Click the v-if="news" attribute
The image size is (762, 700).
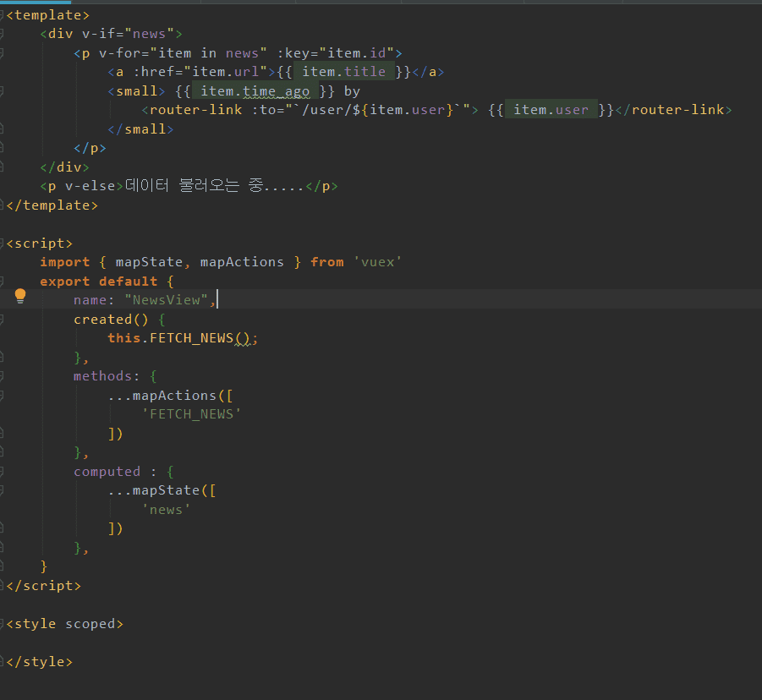128,34
